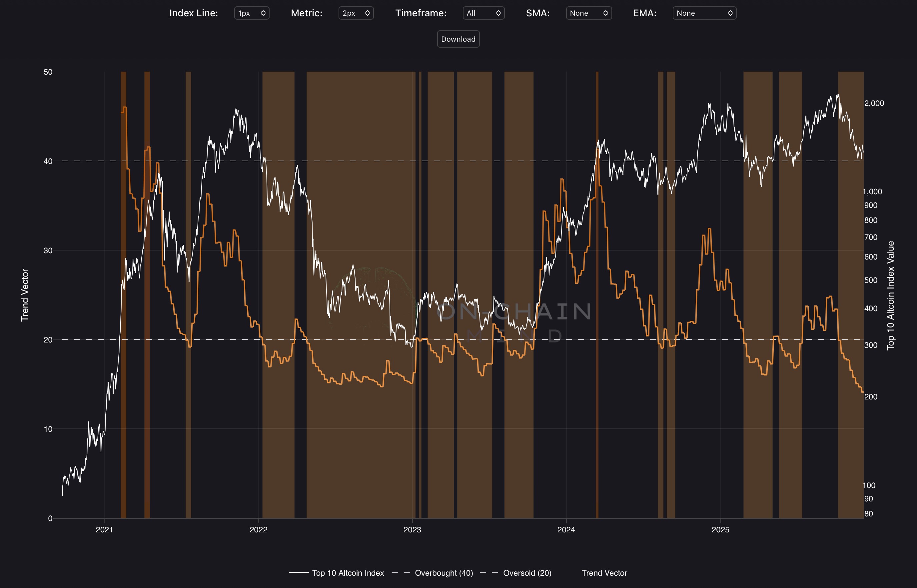Click the Download button

pos(458,39)
